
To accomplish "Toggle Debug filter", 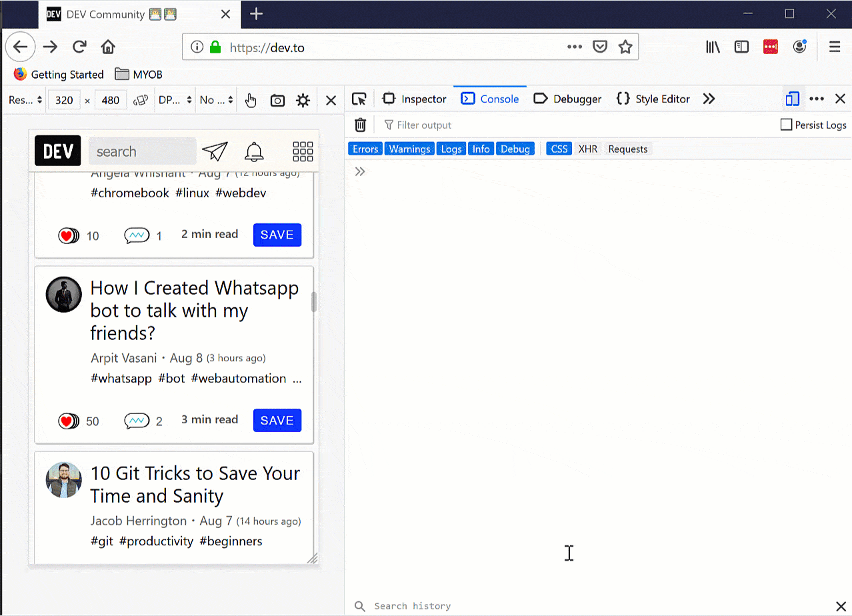I will click(x=515, y=149).
